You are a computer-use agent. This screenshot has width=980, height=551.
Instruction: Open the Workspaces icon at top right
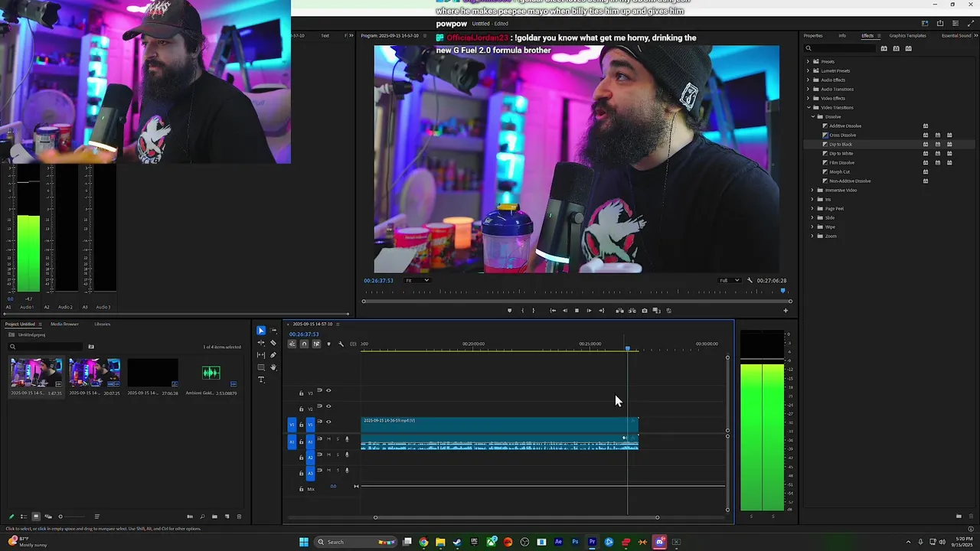click(925, 23)
